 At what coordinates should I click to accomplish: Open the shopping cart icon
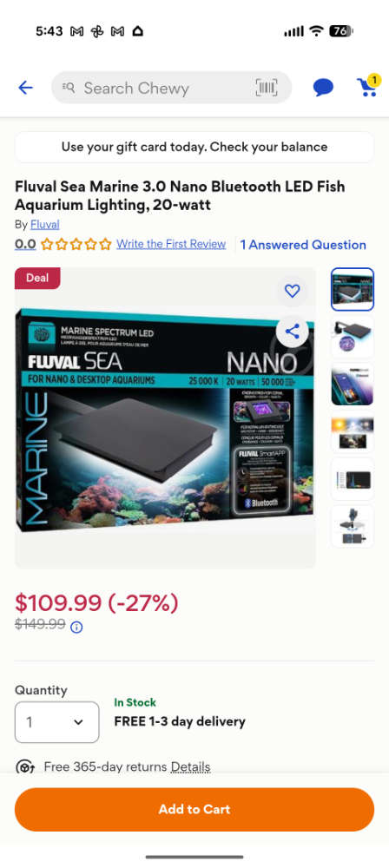click(x=368, y=86)
